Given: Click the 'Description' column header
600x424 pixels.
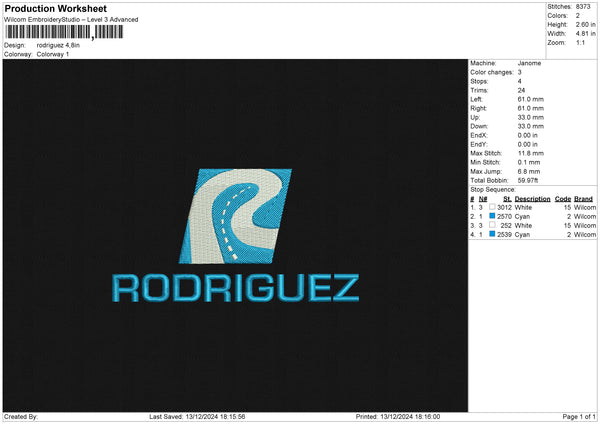Looking at the screenshot, I should pos(532,199).
